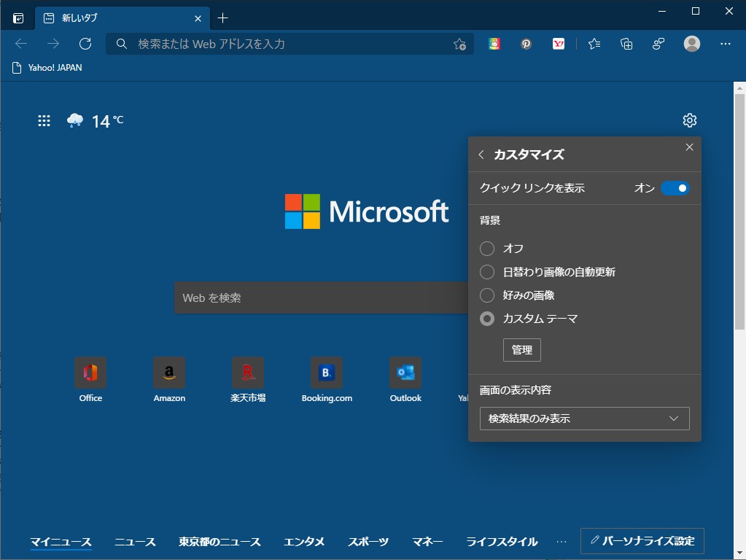The height and width of the screenshot is (560, 746).
Task: Open the browser profile avatar
Action: point(691,44)
